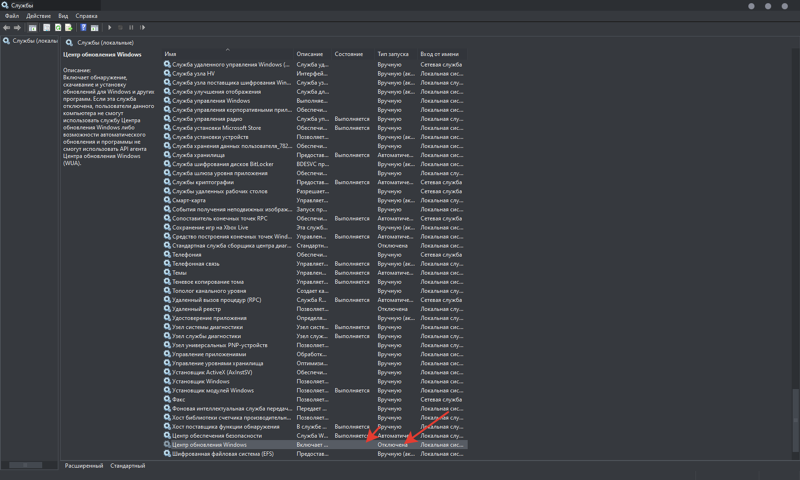Sort by the Состояние column header
This screenshot has height=480, width=800.
pos(354,54)
